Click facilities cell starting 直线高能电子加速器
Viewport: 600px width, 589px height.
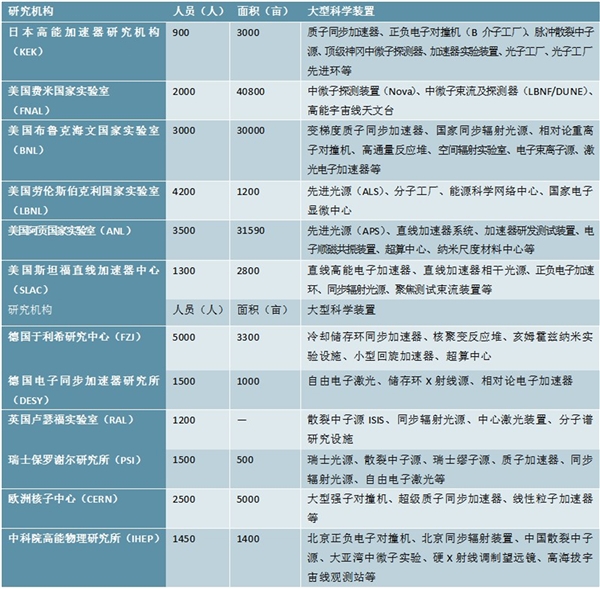click(450, 280)
